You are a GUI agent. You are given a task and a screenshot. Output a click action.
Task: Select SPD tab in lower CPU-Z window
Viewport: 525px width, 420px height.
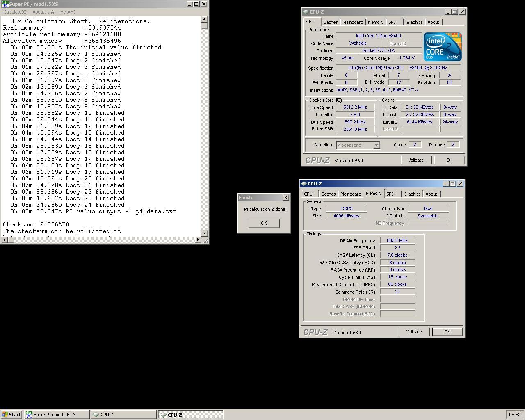390,194
